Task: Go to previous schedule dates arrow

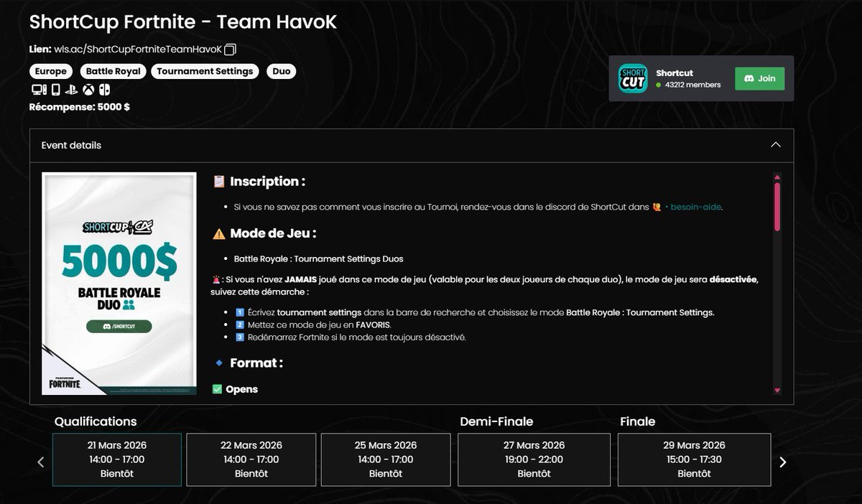Action: (40, 462)
